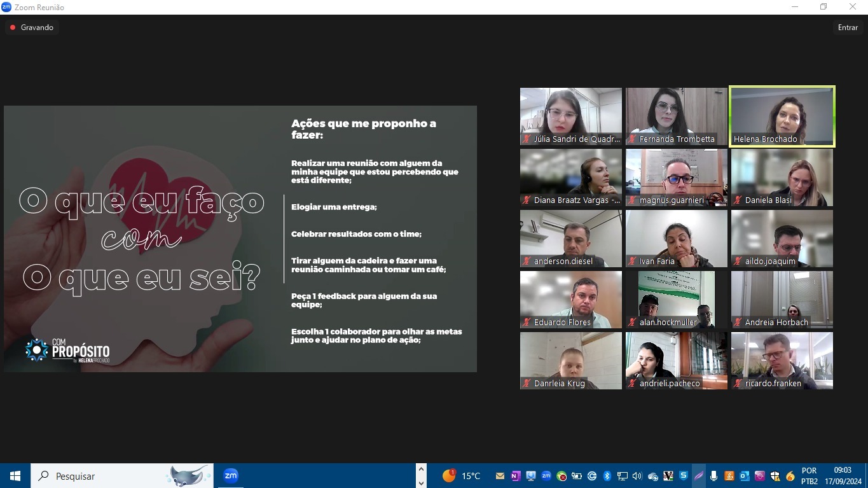
Task: Click the Pesquisar search box
Action: (x=108, y=476)
